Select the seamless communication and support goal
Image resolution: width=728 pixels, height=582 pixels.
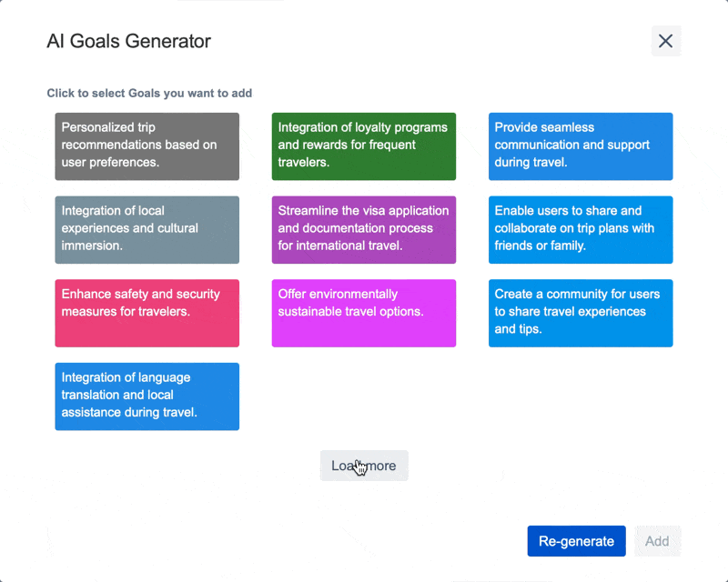point(581,145)
